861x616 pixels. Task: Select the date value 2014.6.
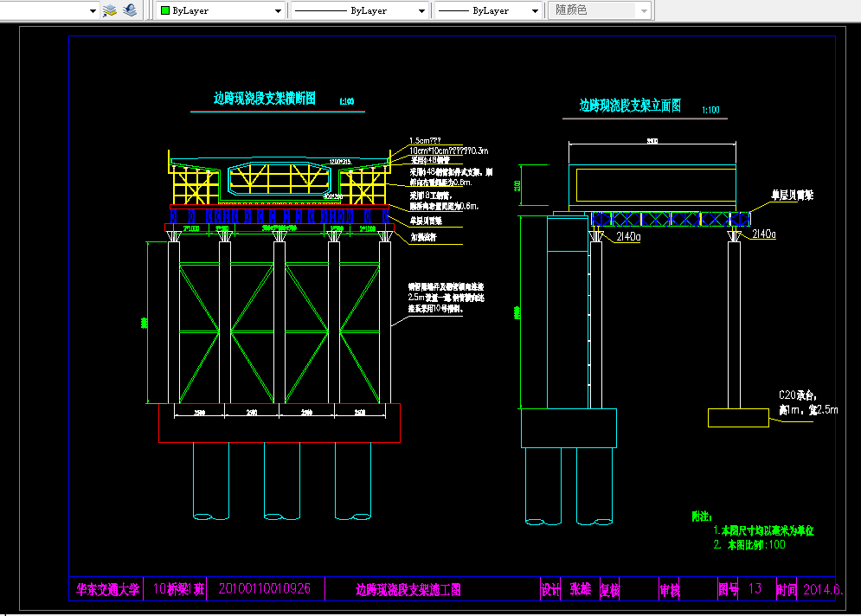coord(822,590)
